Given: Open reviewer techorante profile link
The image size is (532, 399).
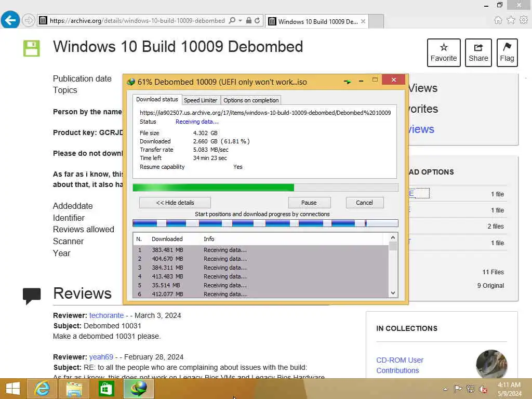Looking at the screenshot, I should click(x=107, y=315).
